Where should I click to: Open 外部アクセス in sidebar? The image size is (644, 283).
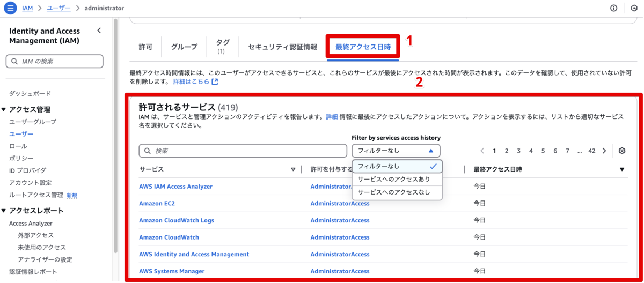tap(36, 235)
